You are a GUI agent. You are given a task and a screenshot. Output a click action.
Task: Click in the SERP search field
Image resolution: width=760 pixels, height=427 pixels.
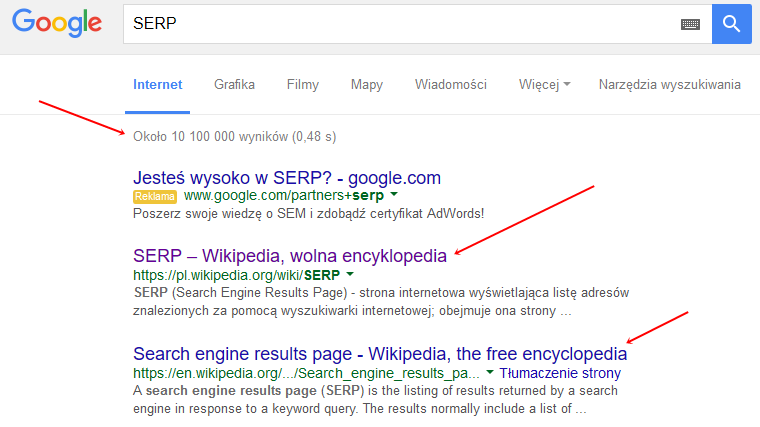point(400,24)
